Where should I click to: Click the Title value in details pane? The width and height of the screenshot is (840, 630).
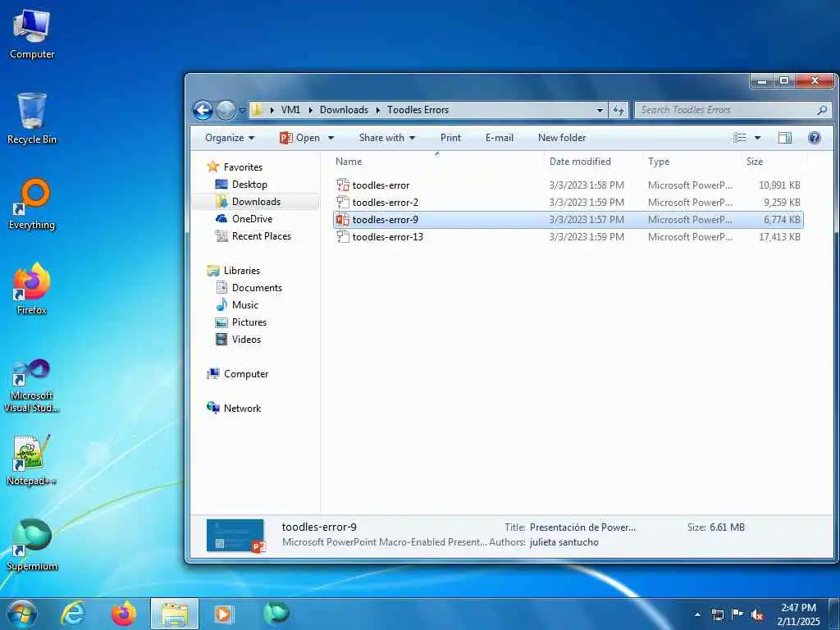(x=582, y=527)
